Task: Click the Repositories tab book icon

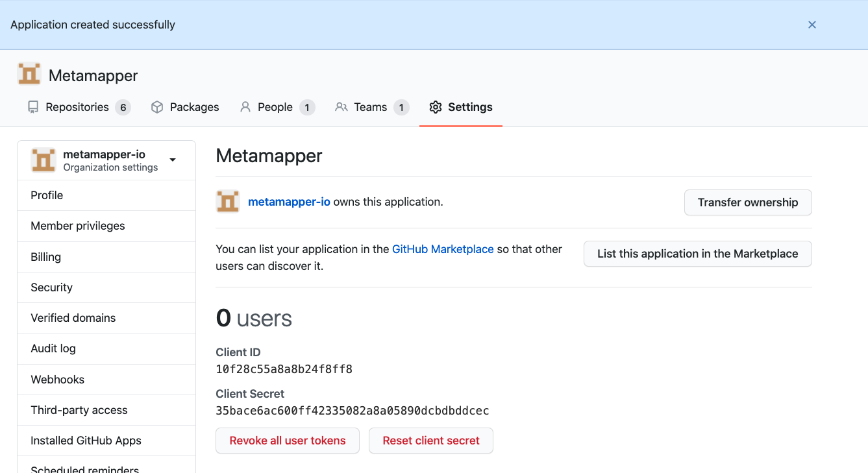Action: pyautogui.click(x=33, y=107)
